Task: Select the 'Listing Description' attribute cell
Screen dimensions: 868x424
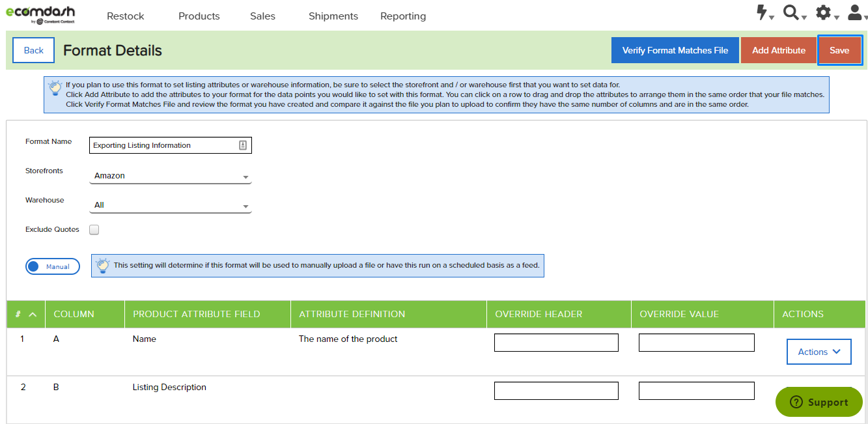Action: 169,388
